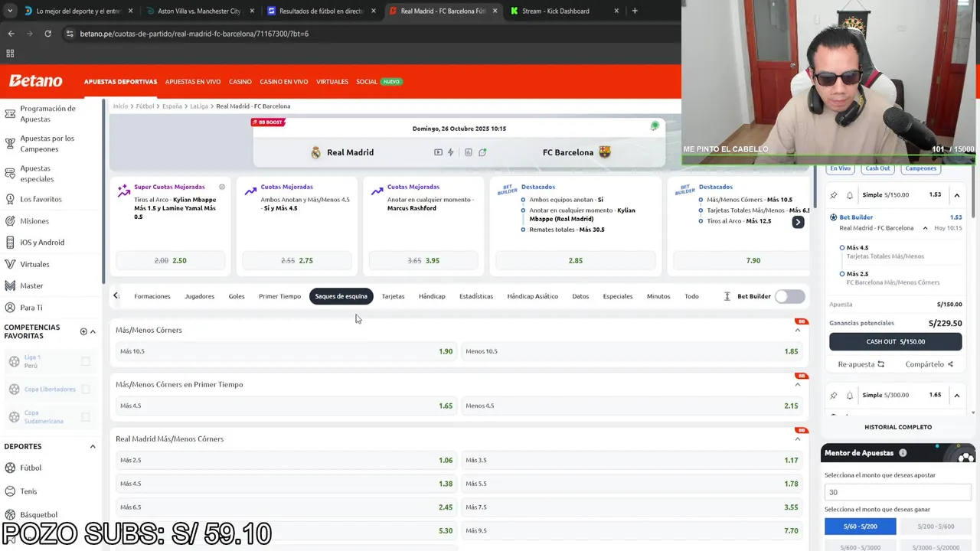The width and height of the screenshot is (980, 551).
Task: Check the Copa Libertadores checkbox
Action: (86, 389)
